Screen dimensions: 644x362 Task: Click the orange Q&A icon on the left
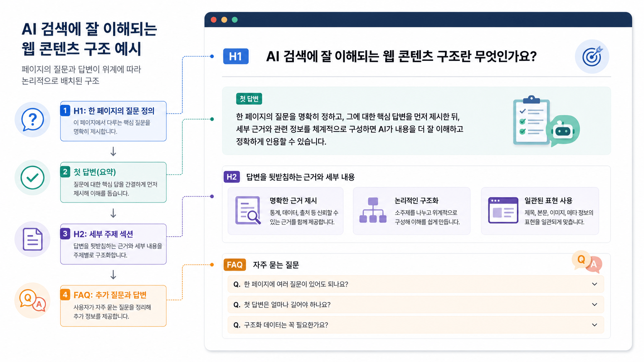click(x=33, y=300)
